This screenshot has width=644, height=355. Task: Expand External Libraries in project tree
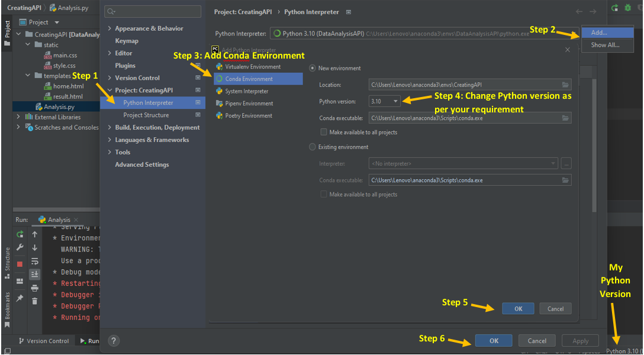[x=18, y=117]
